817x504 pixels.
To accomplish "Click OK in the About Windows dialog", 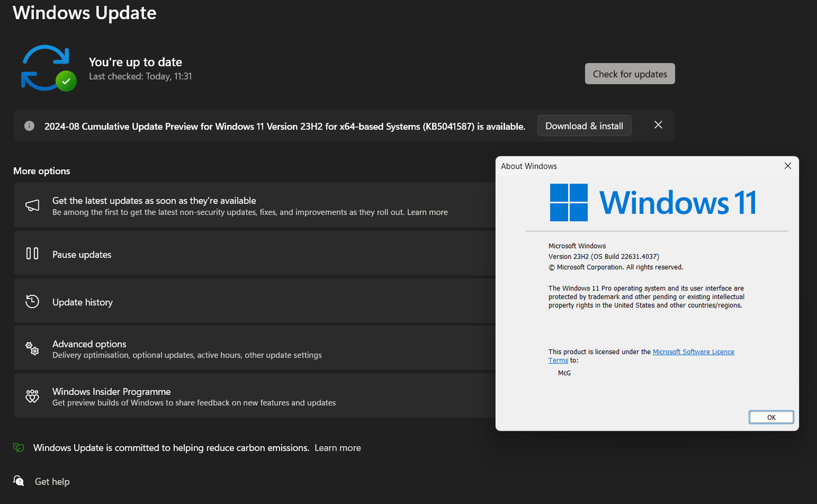I will [771, 417].
